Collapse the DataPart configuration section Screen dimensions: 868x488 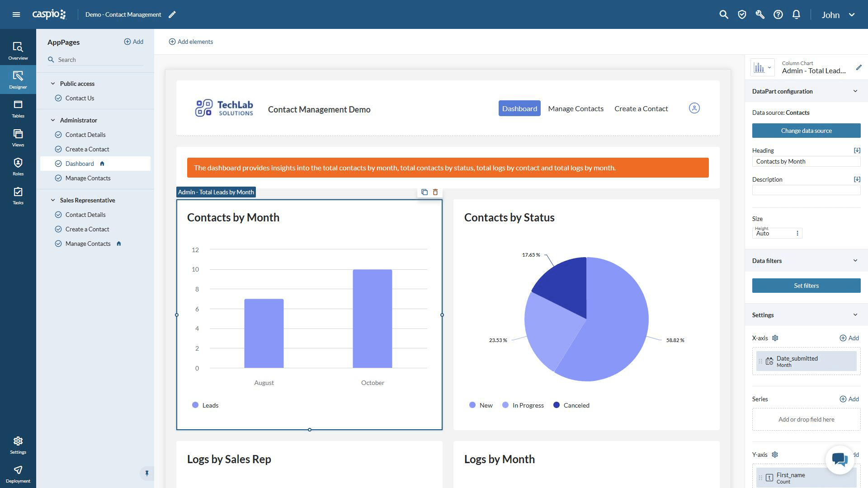pyautogui.click(x=855, y=91)
